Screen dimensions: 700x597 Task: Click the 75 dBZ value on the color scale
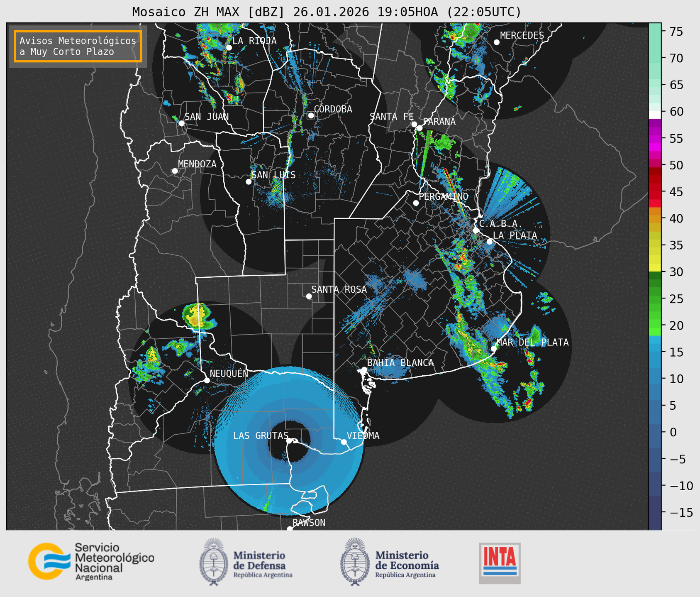click(676, 32)
